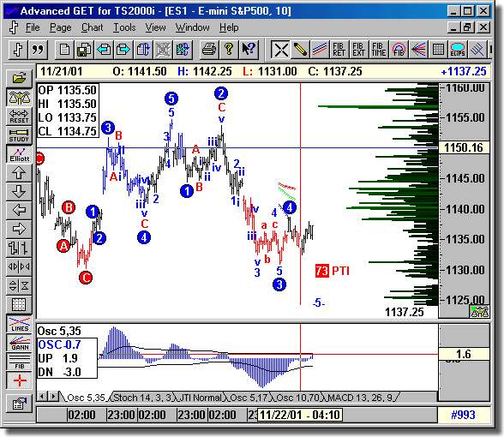Select the FIB RET retracement tool
Image resolution: width=504 pixels, height=437 pixels.
pyautogui.click(x=339, y=50)
